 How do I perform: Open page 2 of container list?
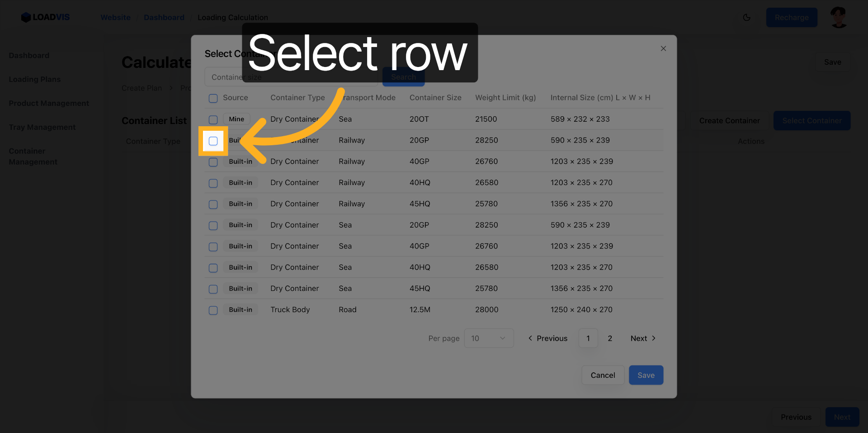pos(610,338)
